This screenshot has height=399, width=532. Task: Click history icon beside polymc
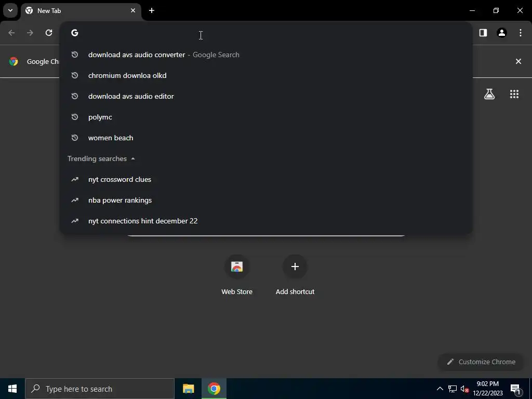75,117
